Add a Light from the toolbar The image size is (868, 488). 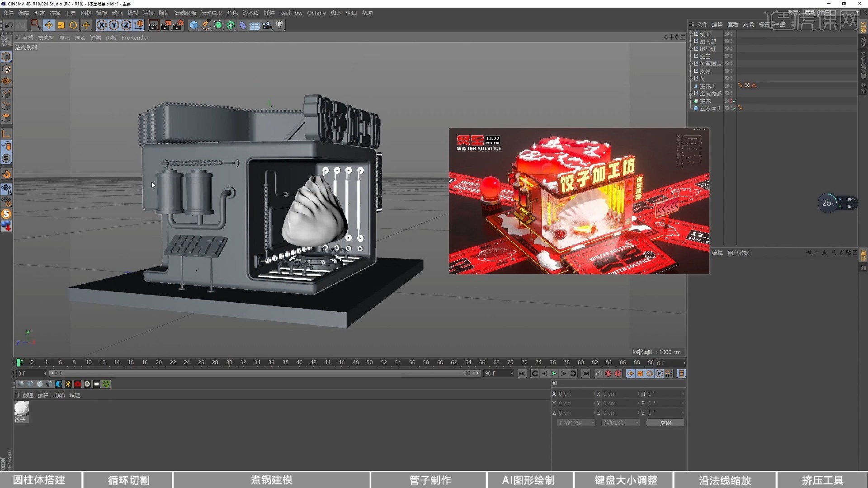(x=279, y=25)
